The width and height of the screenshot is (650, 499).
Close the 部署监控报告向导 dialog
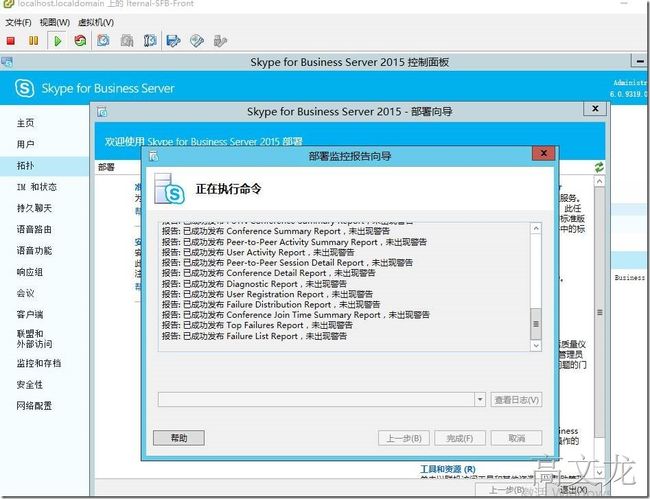coord(543,154)
